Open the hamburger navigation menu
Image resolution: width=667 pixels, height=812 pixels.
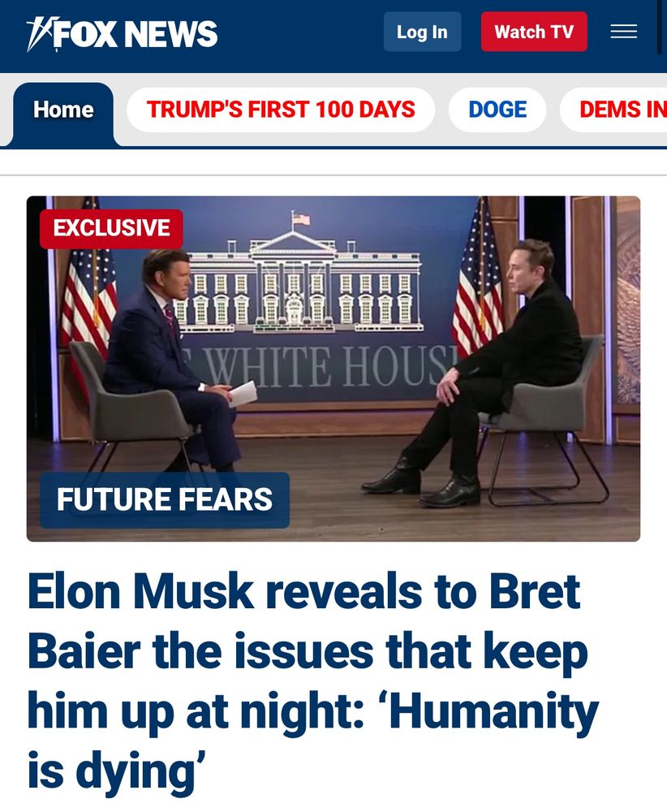623,32
